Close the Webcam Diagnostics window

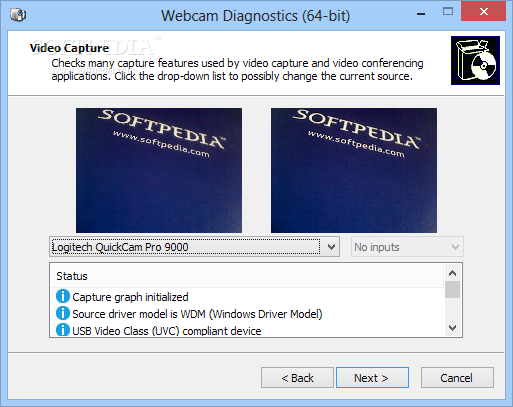click(483, 12)
